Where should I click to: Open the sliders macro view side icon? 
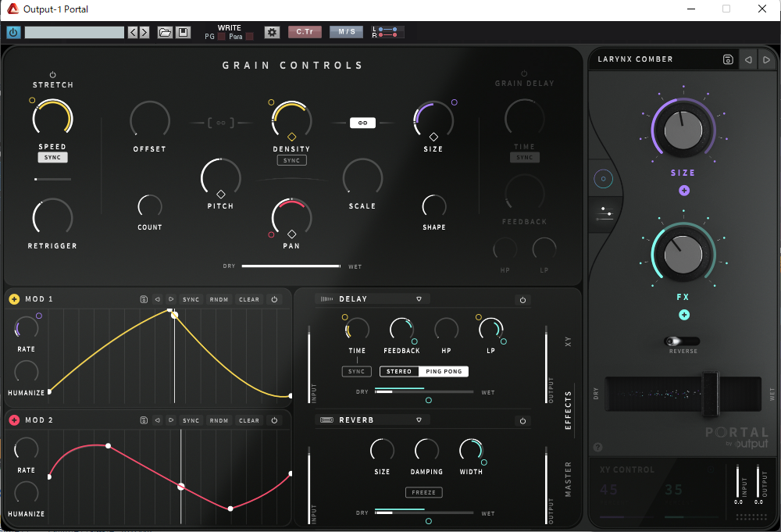point(604,214)
